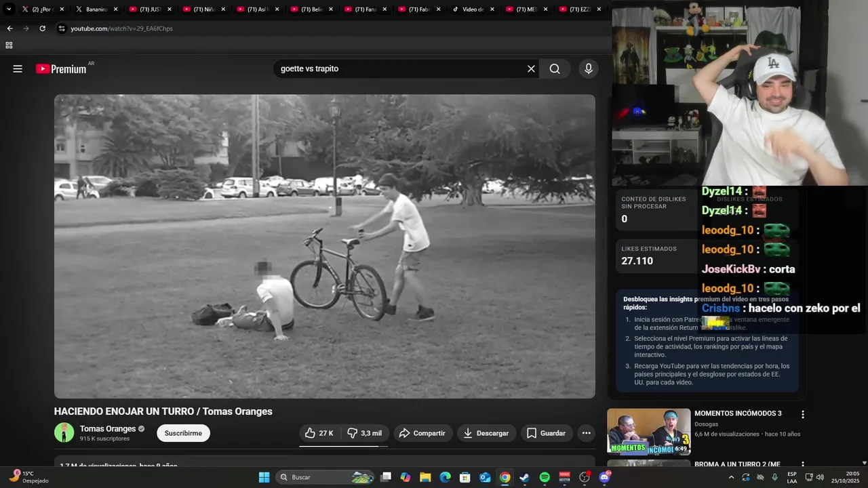868x488 pixels.
Task: Open the YouTube hamburger guide menu
Action: click(x=18, y=68)
